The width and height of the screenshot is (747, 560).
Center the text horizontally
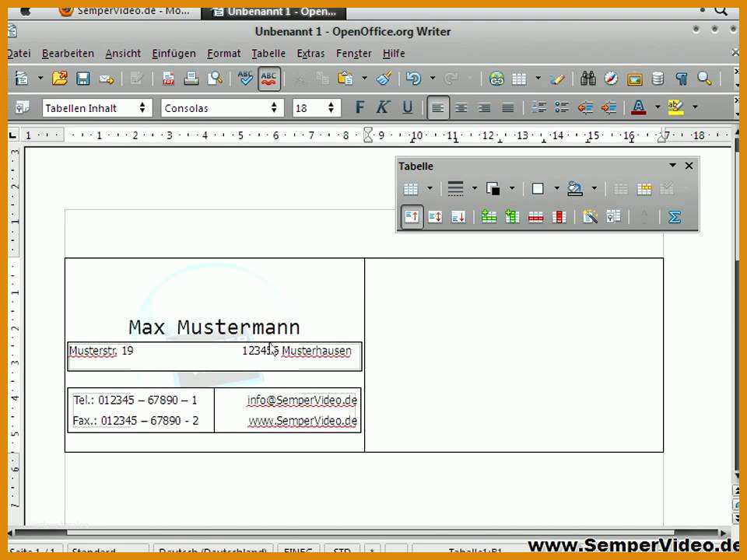(x=461, y=108)
